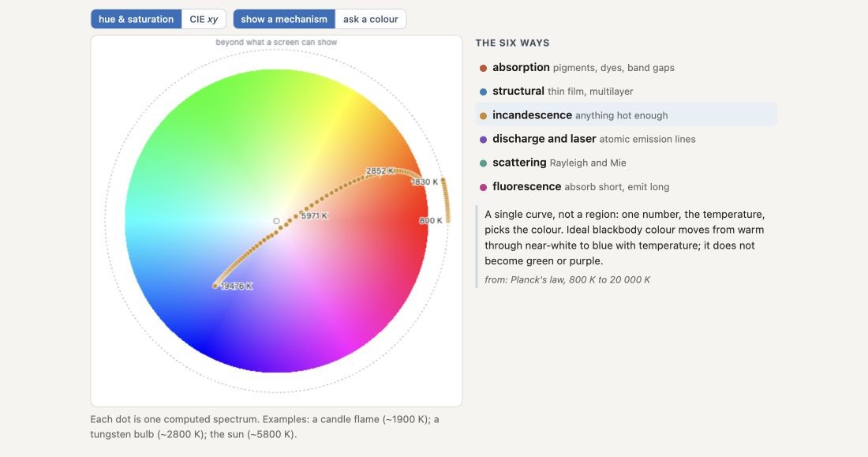Switch to the CIE xy view
Viewport: 868px width, 457px height.
click(204, 19)
